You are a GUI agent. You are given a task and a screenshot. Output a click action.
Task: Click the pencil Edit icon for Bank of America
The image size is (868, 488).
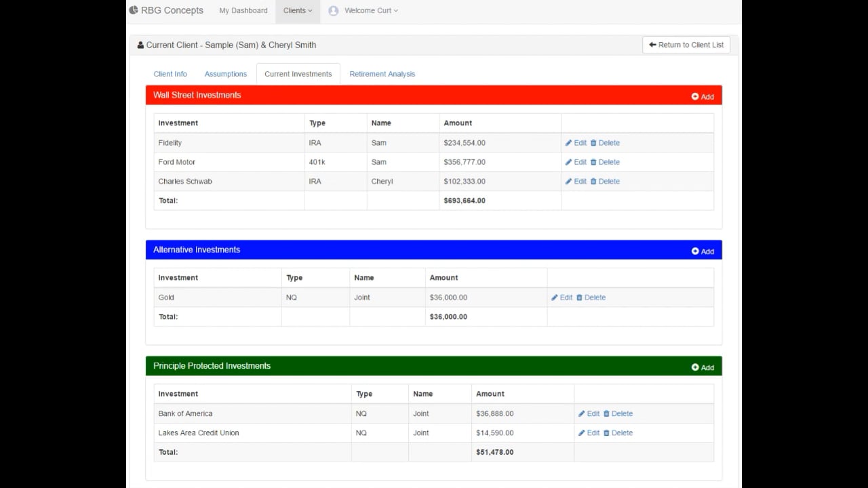tap(582, 414)
